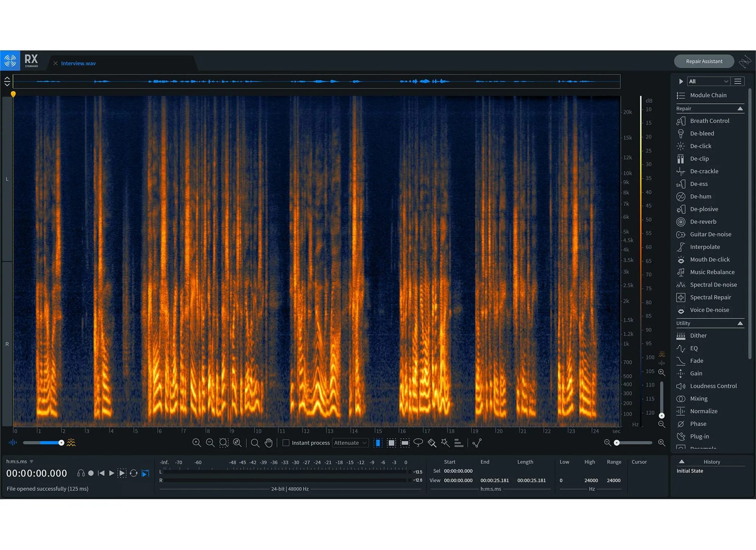The image size is (756, 550).
Task: Open the Attenuate mode dropdown
Action: point(350,443)
